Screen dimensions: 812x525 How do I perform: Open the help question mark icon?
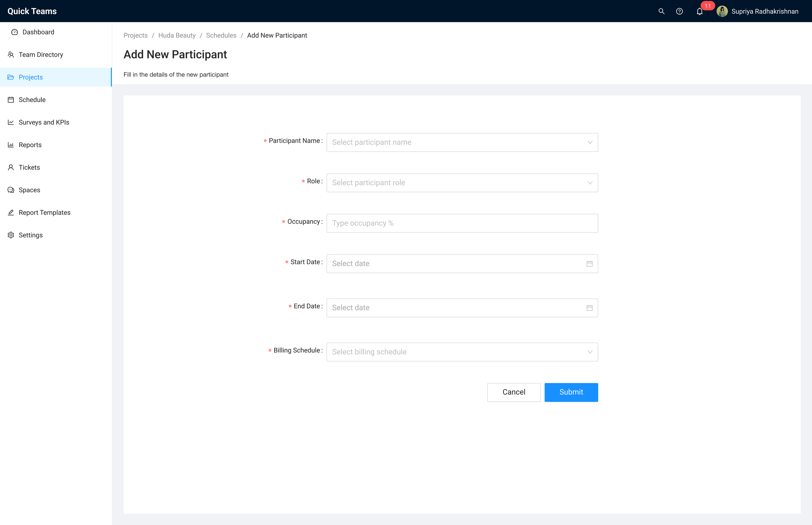click(x=679, y=11)
